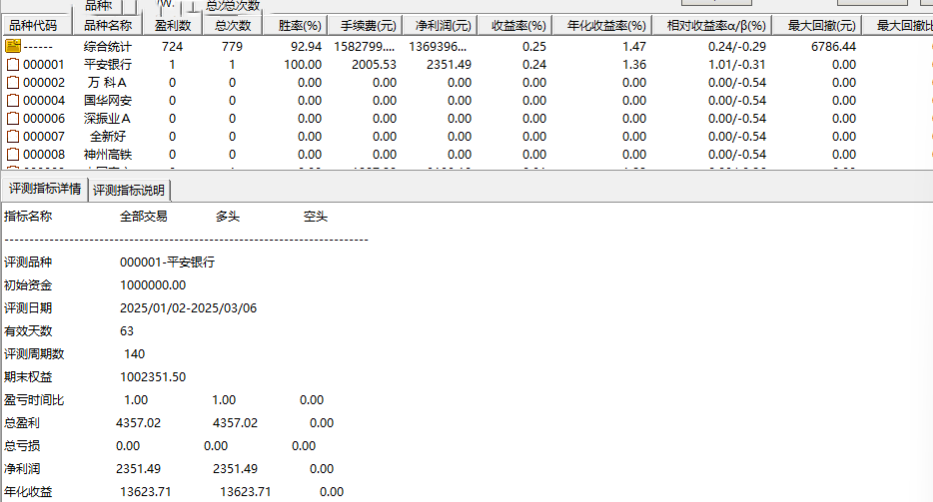Image resolution: width=933 pixels, height=502 pixels.
Task: Click the document icon beside code 000002
Action: tap(13, 83)
